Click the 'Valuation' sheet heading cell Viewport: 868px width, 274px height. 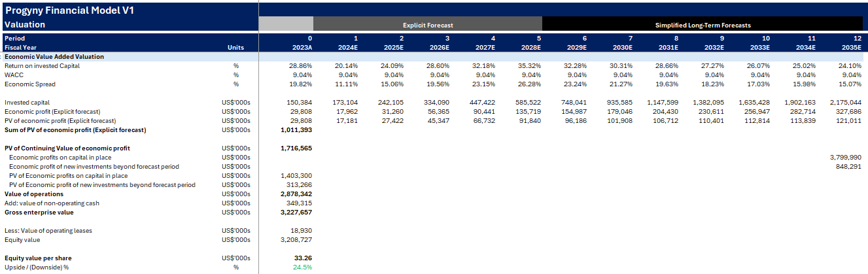click(x=25, y=24)
